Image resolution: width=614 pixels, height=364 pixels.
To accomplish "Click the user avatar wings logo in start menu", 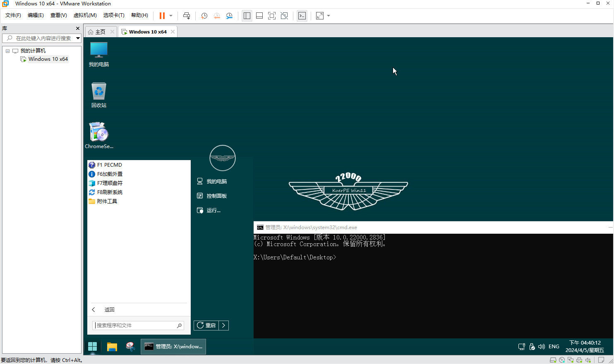I will (223, 158).
